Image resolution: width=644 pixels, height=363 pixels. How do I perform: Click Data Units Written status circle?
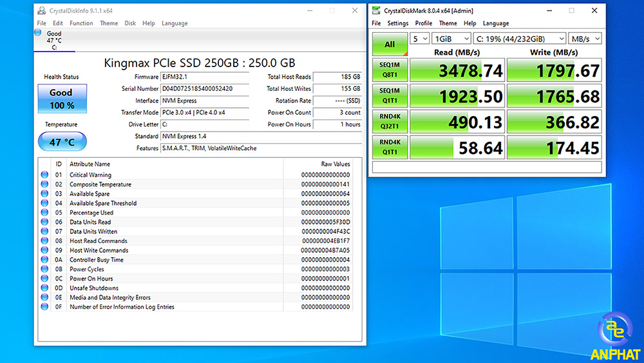pos(44,231)
